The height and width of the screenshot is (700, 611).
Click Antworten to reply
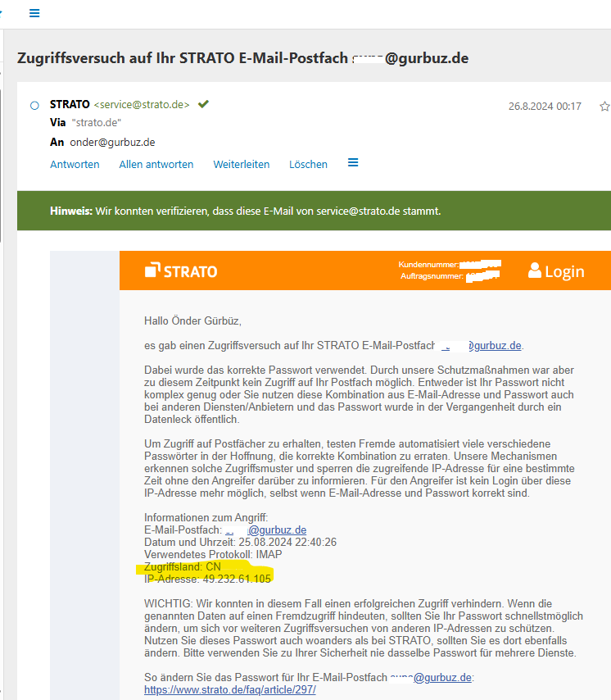click(x=75, y=164)
